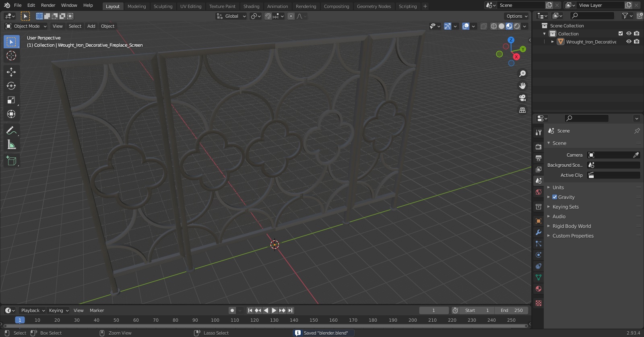Screen dimensions: 644x337
Task: Select the Add Cube tool
Action: pos(11,161)
